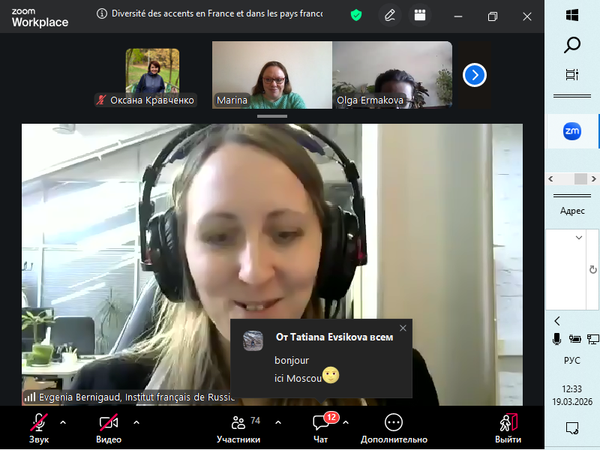
Task: Show next participants with the blue arrow
Action: pyautogui.click(x=475, y=74)
